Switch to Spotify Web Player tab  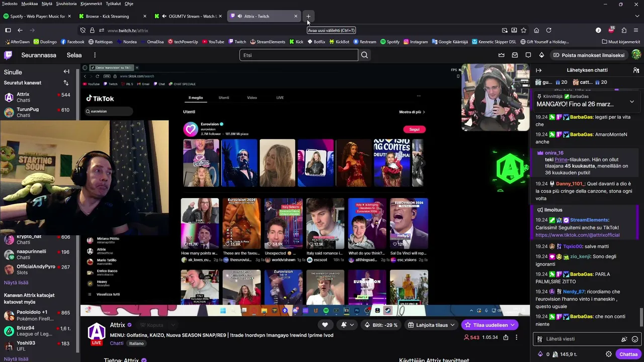click(38, 16)
